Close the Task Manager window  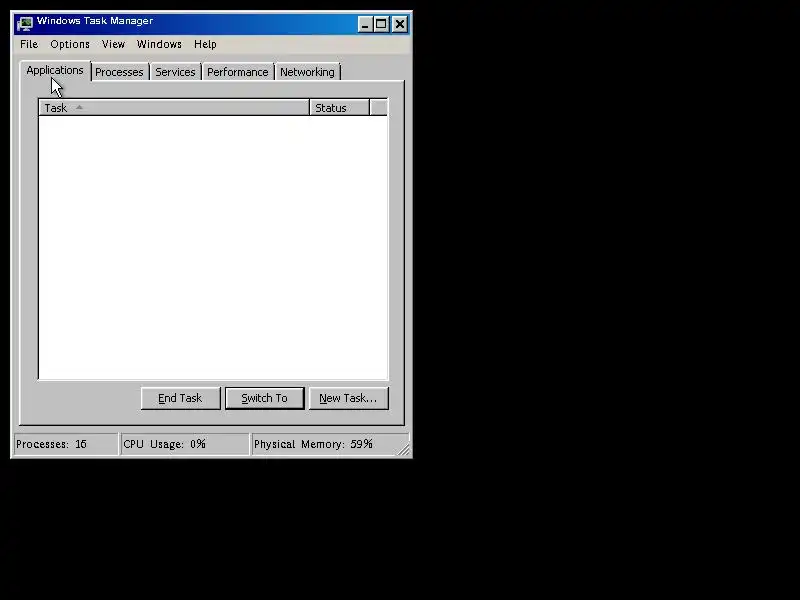(400, 24)
